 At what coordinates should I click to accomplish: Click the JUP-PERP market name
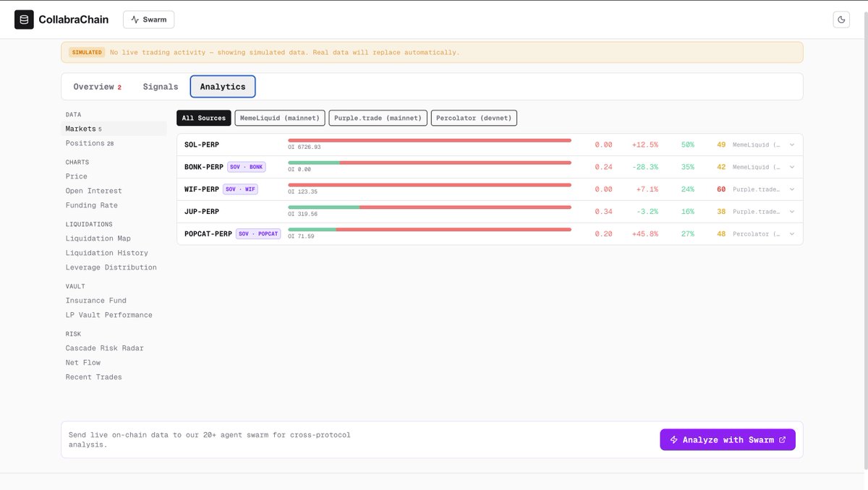click(x=202, y=212)
